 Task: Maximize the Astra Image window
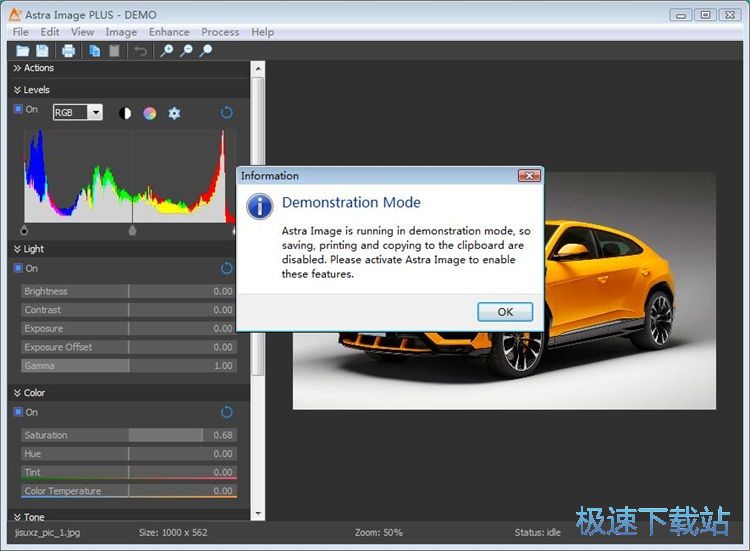pyautogui.click(x=705, y=15)
